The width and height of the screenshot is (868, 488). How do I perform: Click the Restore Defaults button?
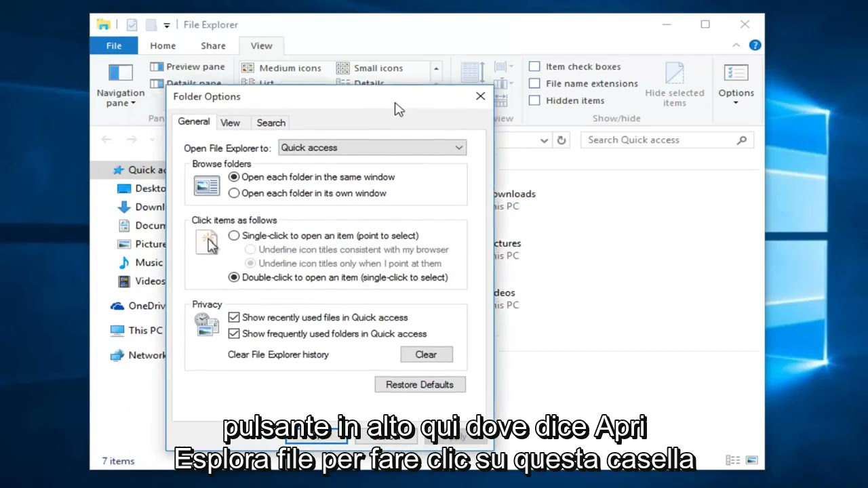point(420,384)
